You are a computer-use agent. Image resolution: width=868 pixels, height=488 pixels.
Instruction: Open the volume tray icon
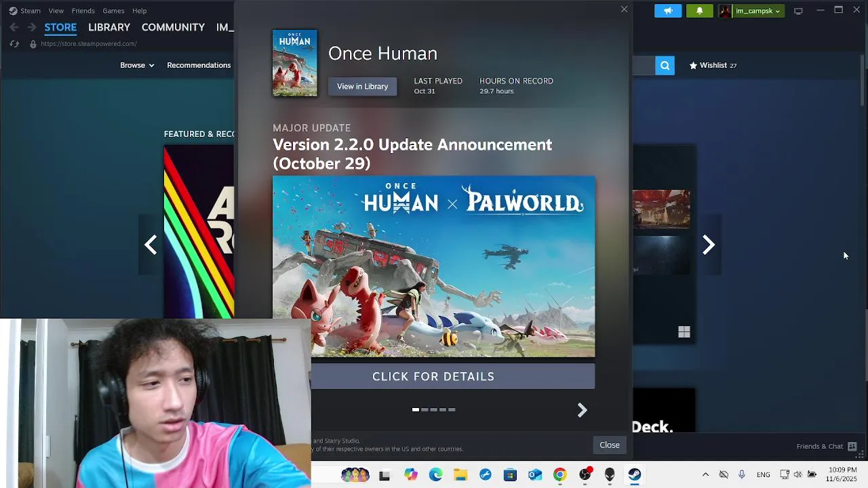coord(797,474)
